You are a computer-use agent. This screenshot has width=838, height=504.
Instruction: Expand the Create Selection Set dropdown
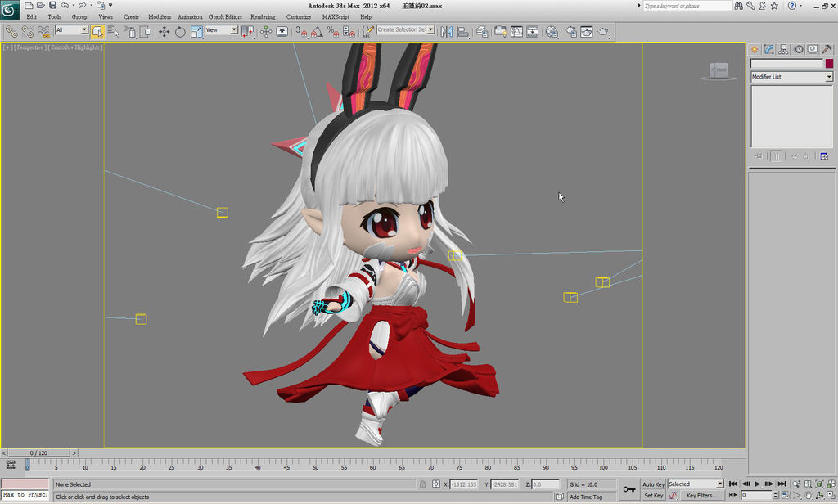point(430,29)
